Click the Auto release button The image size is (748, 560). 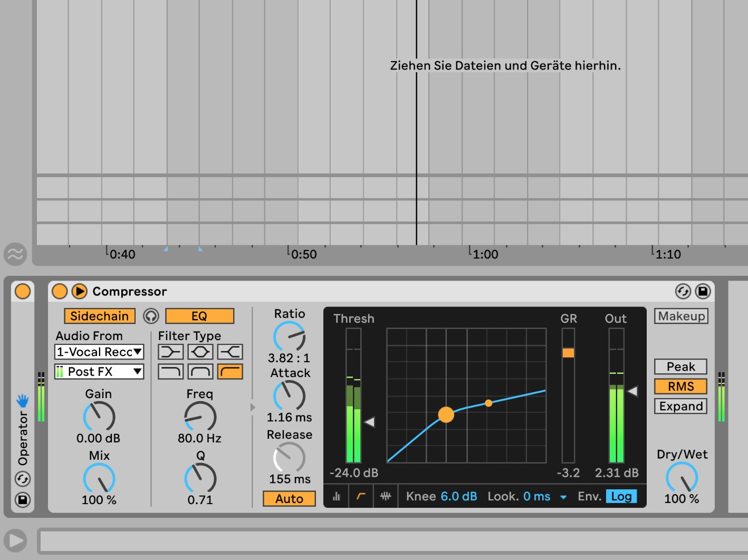click(289, 498)
